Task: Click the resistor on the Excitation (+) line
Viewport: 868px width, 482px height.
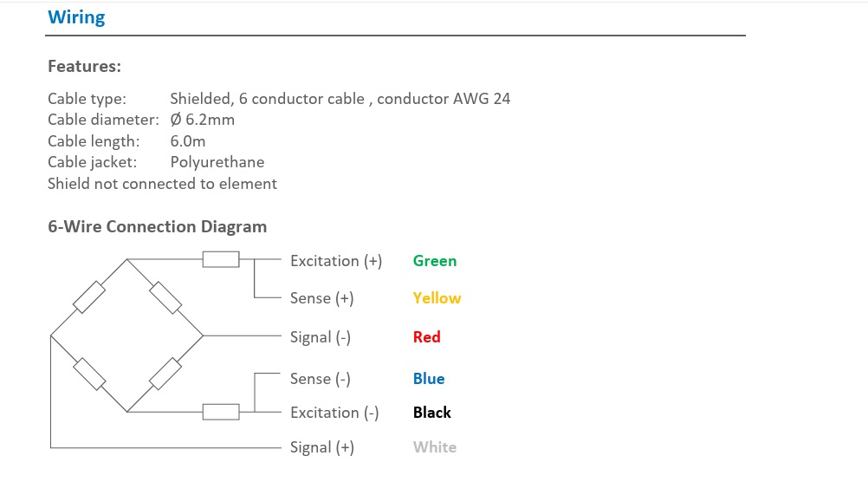Action: (x=221, y=259)
